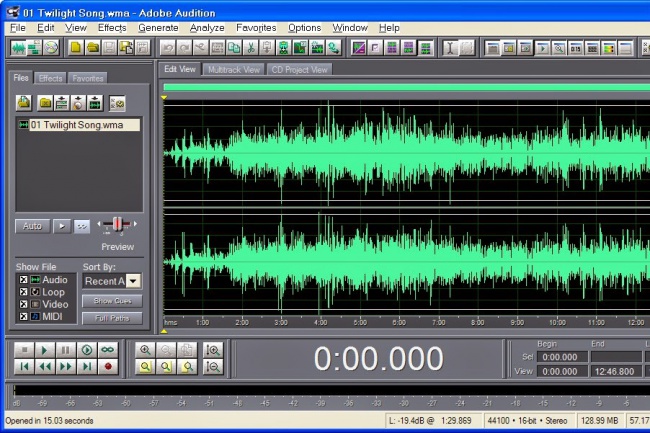650x433 pixels.
Task: Click the zoom to left of selection magnifier
Action: click(x=166, y=367)
